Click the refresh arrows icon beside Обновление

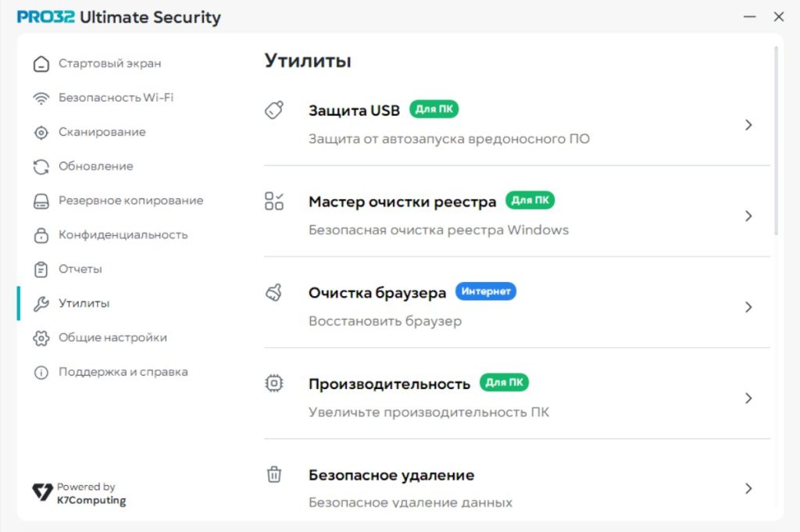41,166
